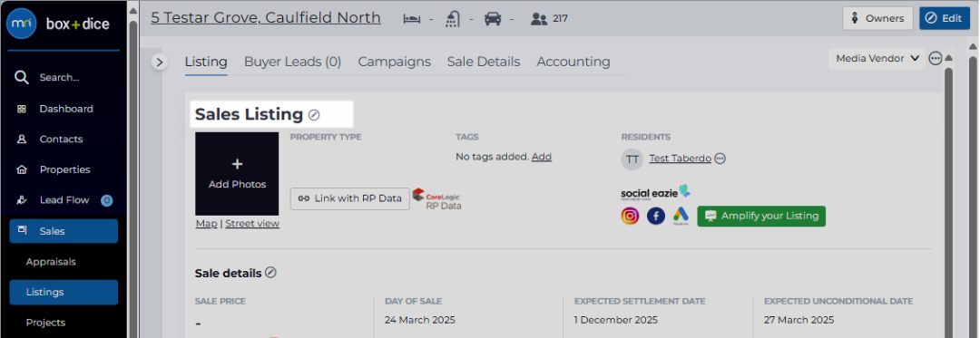The height and width of the screenshot is (338, 980).
Task: Click the car spaces icon
Action: [x=493, y=19]
